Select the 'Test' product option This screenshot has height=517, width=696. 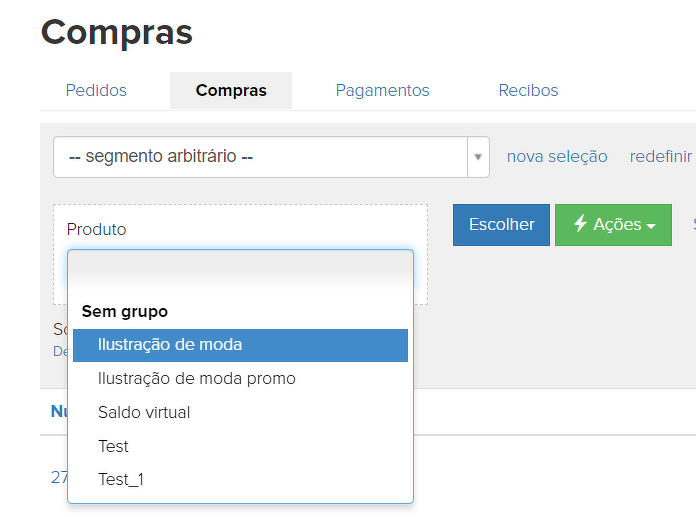(113, 446)
